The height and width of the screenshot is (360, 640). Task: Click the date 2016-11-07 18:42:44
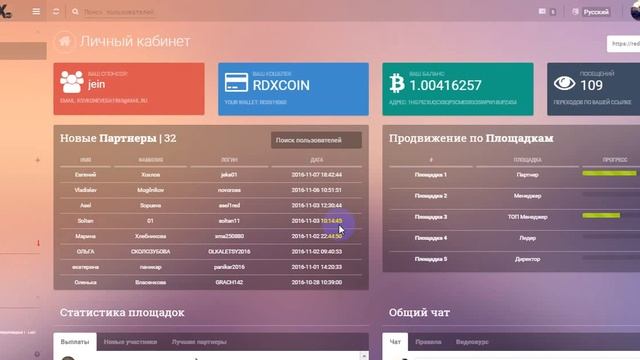pos(317,175)
